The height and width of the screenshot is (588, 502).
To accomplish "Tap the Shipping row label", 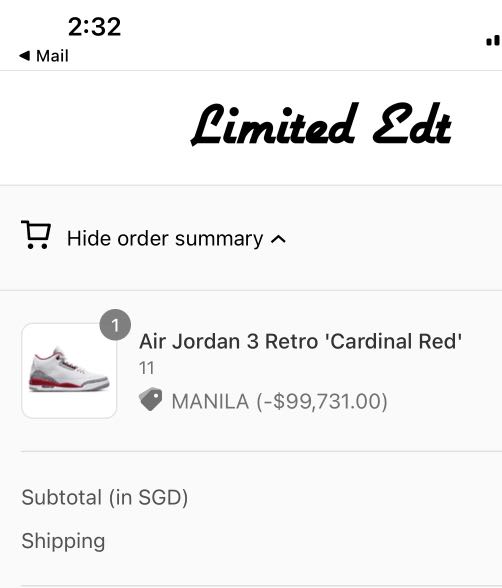I will [63, 541].
